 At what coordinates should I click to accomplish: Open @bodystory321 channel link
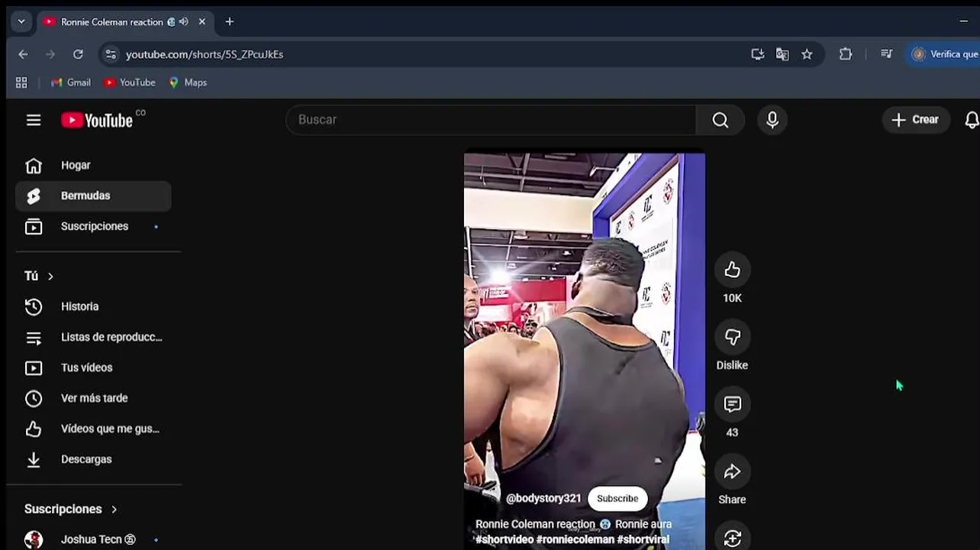543,498
